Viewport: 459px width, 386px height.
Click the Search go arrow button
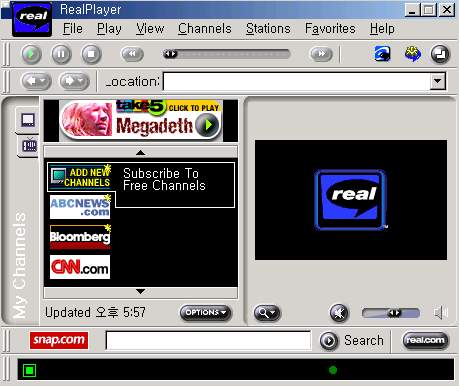(x=329, y=341)
